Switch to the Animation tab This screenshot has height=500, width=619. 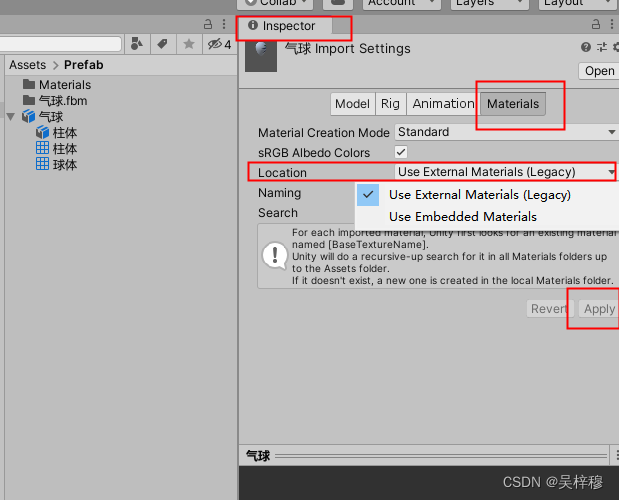[x=443, y=104]
